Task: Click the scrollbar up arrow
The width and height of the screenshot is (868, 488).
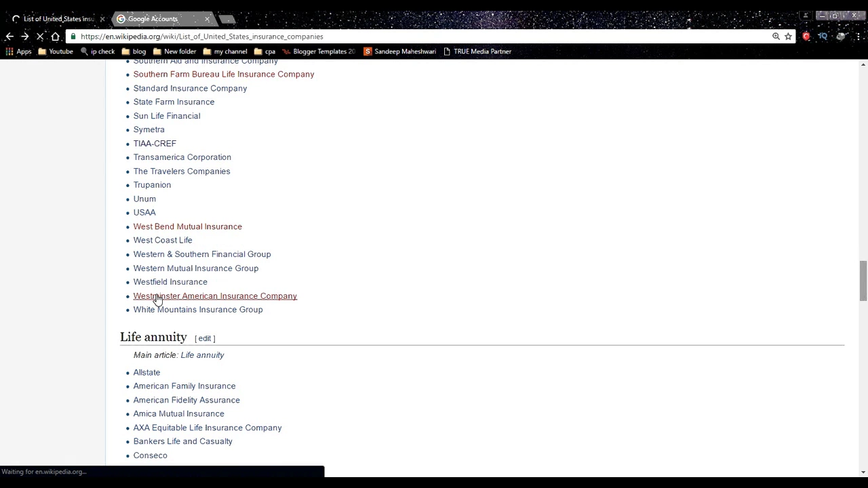Action: (863, 64)
